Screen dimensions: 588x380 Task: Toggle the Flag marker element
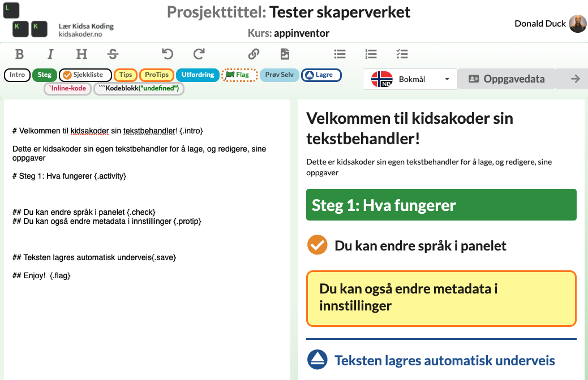(x=241, y=75)
